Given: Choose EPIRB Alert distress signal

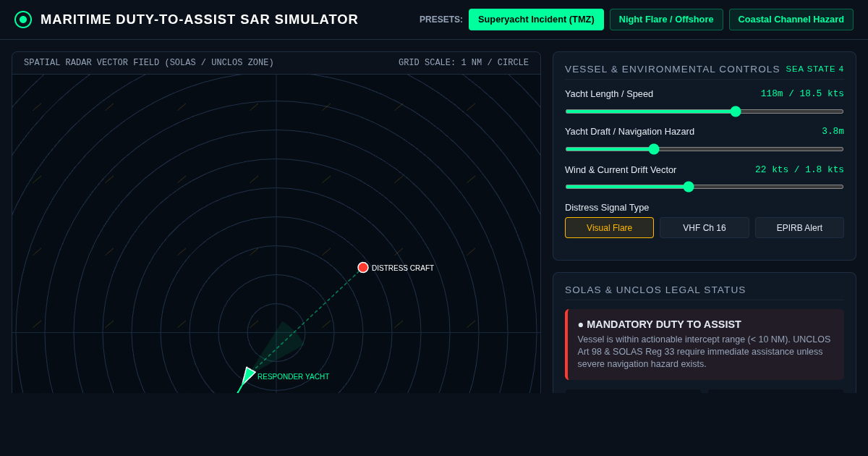Looking at the screenshot, I should tap(799, 228).
